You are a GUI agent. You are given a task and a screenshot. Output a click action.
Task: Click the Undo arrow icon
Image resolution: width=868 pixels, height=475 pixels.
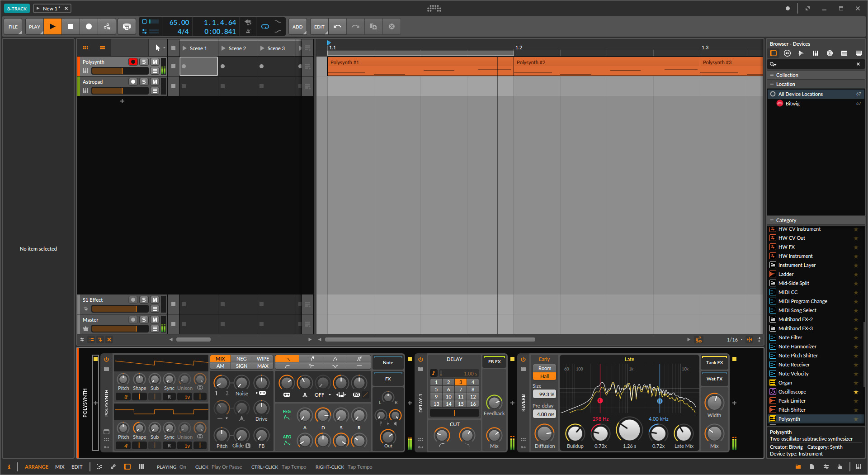click(x=337, y=27)
